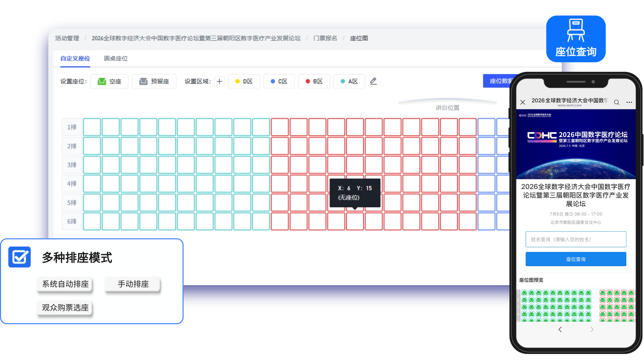Click the 姓名查询 name input field
644x361 pixels.
click(x=576, y=239)
